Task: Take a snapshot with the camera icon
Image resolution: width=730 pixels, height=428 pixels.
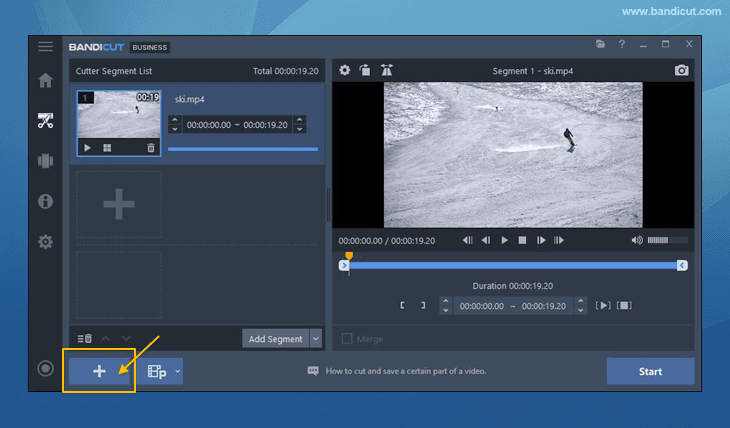Action: click(681, 71)
